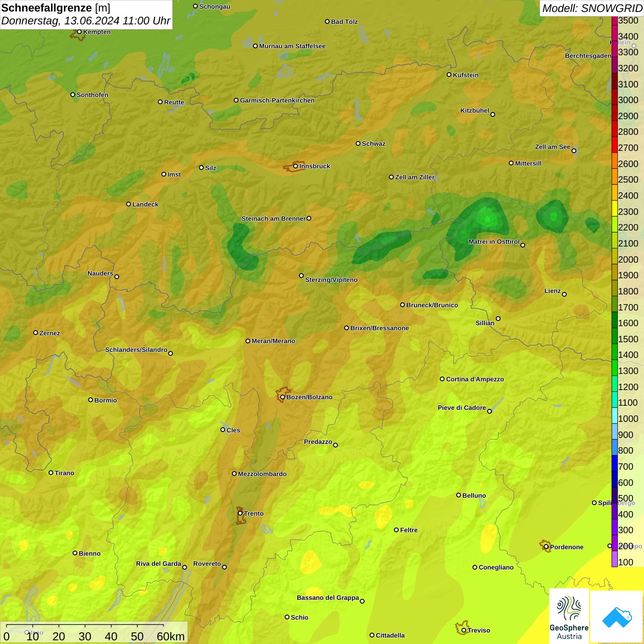Click the 'Bassano del Grappa' label
Image resolution: width=644 pixels, height=644 pixels.
pyautogui.click(x=328, y=598)
